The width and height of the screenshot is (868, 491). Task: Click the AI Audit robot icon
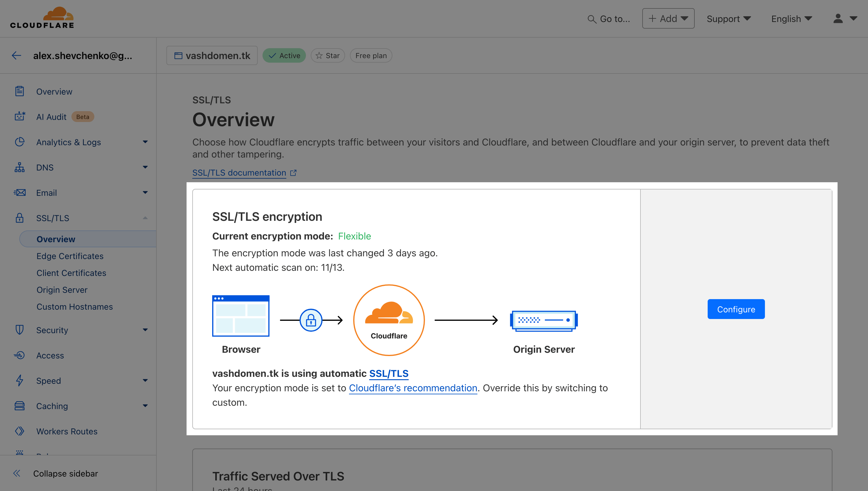(20, 117)
